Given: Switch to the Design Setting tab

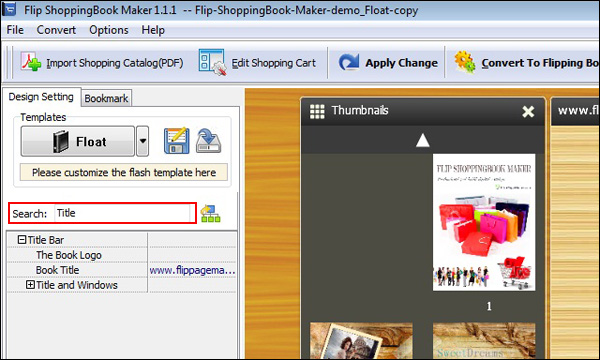Looking at the screenshot, I should [x=41, y=97].
